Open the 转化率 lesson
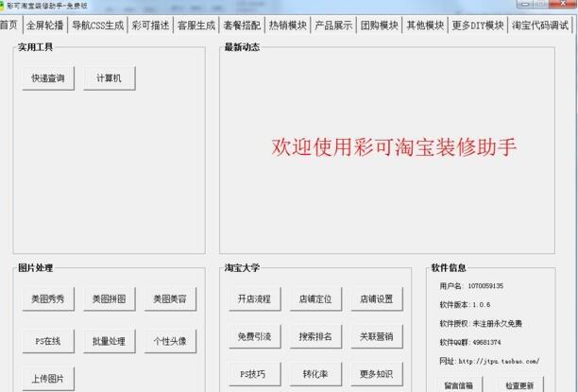 (x=315, y=374)
